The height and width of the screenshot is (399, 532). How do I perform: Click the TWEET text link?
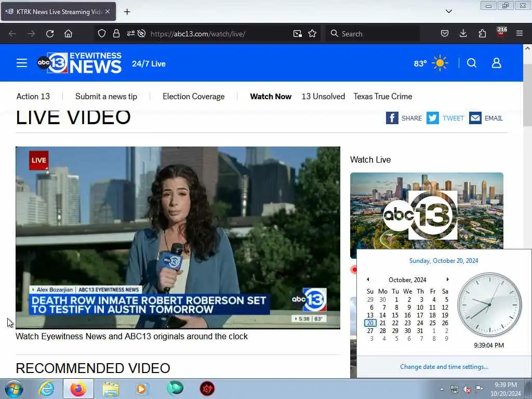click(453, 118)
